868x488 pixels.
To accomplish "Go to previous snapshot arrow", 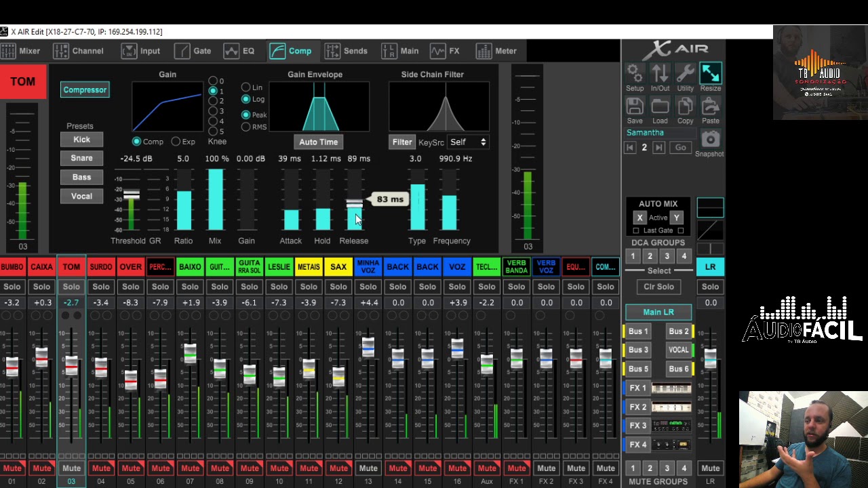I will (630, 148).
